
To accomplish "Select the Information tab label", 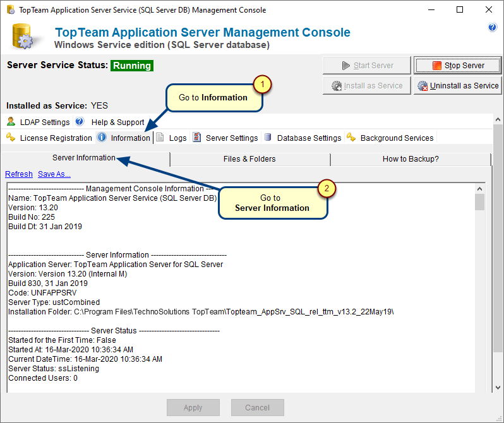I will pyautogui.click(x=131, y=138).
